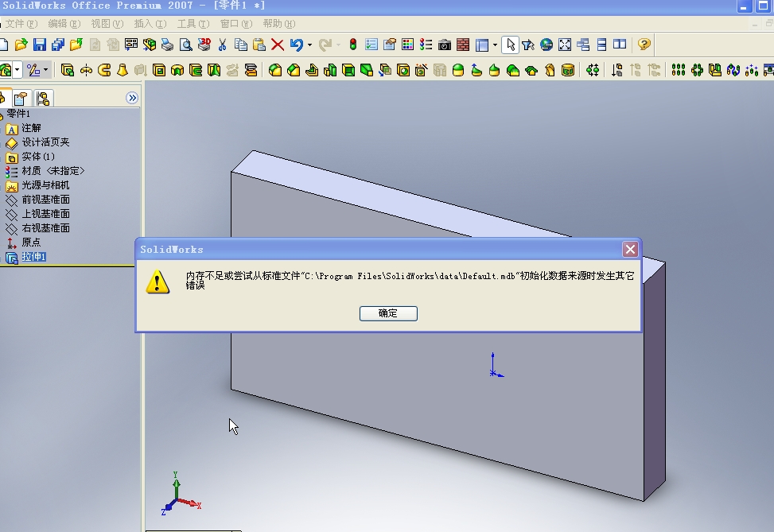Click the Chamfer feature icon
The width and height of the screenshot is (774, 532).
coord(294,70)
